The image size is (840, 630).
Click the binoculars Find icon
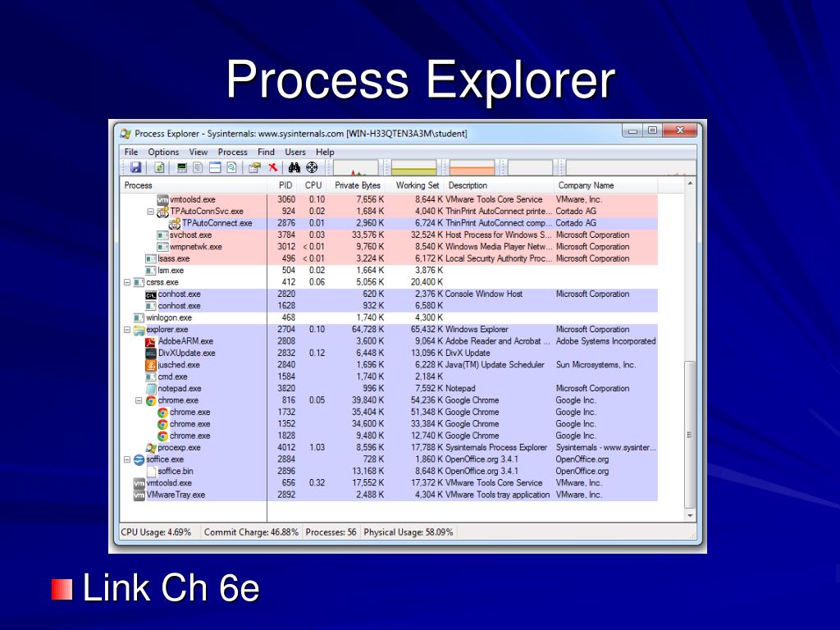(x=294, y=167)
